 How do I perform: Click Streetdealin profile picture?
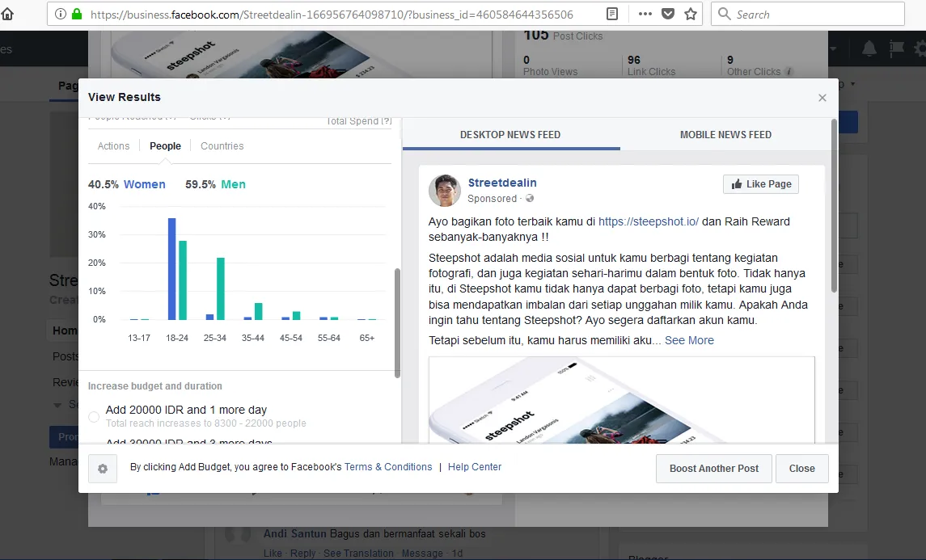point(445,190)
